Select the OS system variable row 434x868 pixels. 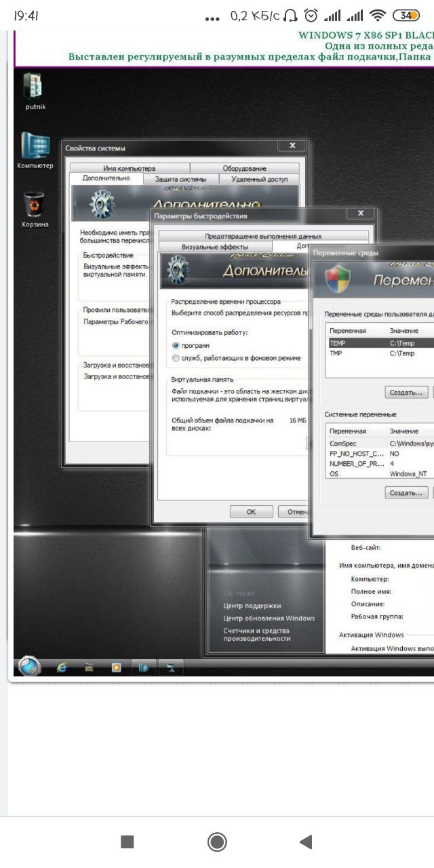380,474
